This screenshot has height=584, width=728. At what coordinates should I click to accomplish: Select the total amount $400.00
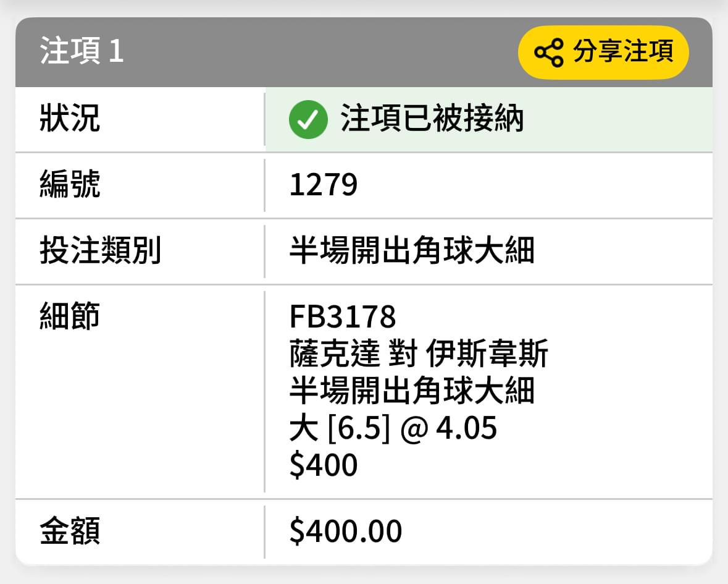(345, 531)
